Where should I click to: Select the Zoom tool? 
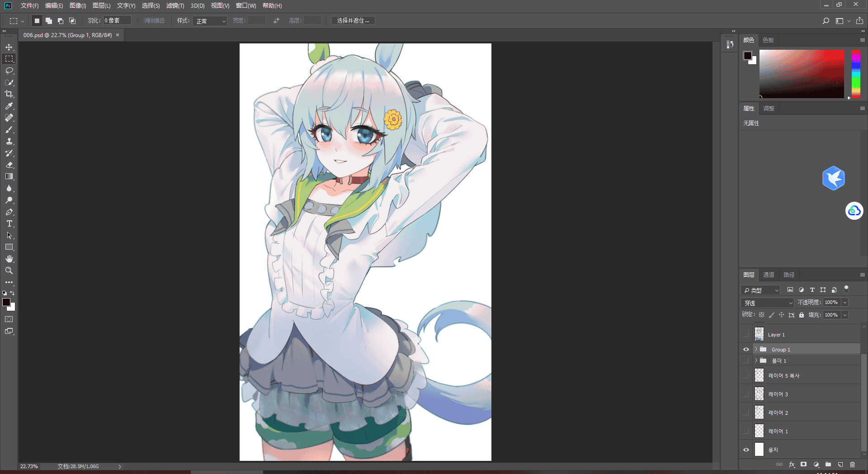(9, 270)
